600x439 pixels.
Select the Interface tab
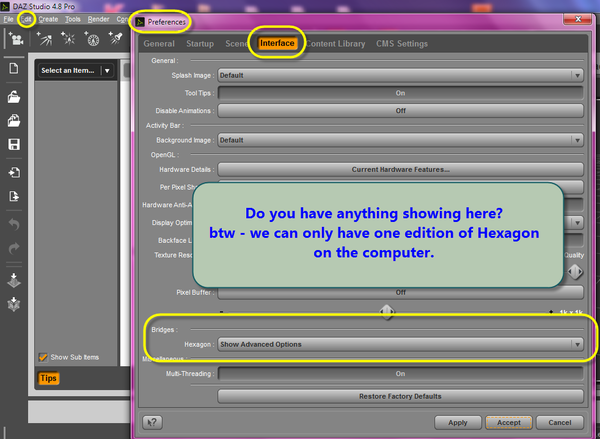tap(277, 43)
